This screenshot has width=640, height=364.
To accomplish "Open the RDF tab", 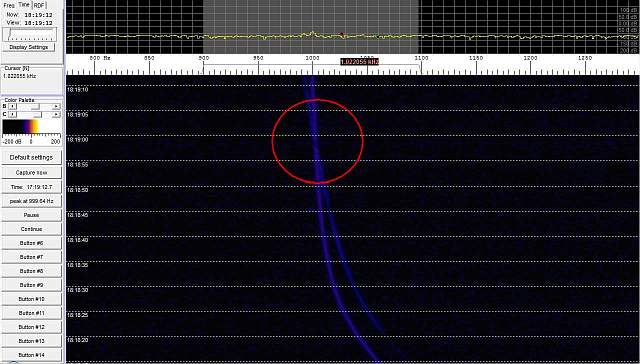I will 39,5.
